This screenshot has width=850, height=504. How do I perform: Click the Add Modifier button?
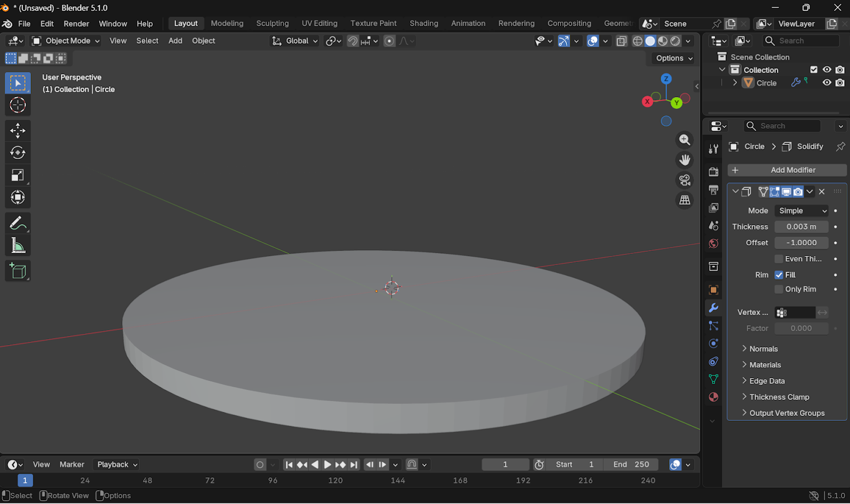(x=787, y=170)
